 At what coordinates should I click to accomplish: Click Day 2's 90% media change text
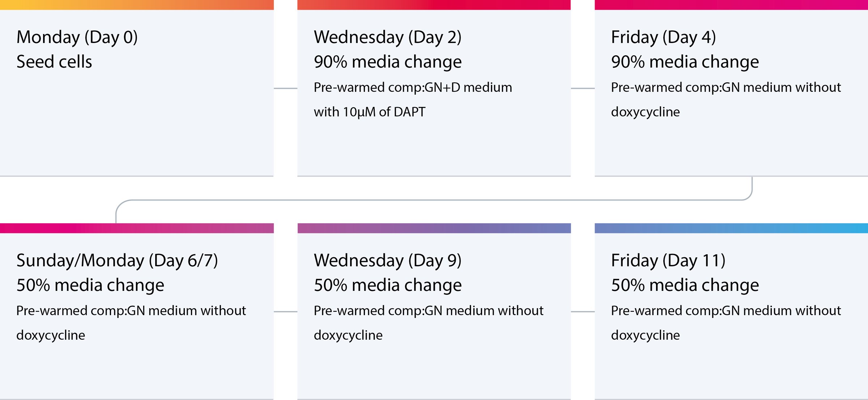pos(388,62)
